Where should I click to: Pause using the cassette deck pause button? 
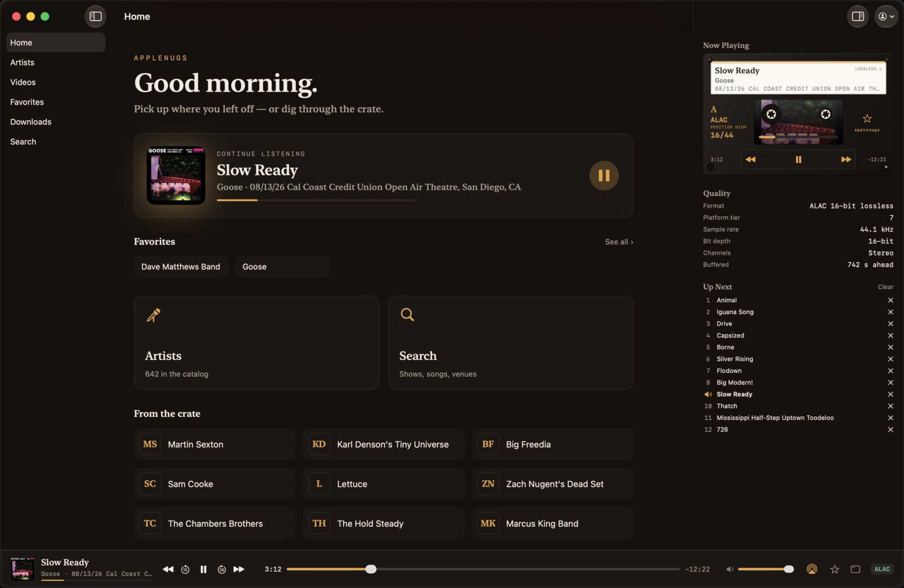(x=798, y=159)
